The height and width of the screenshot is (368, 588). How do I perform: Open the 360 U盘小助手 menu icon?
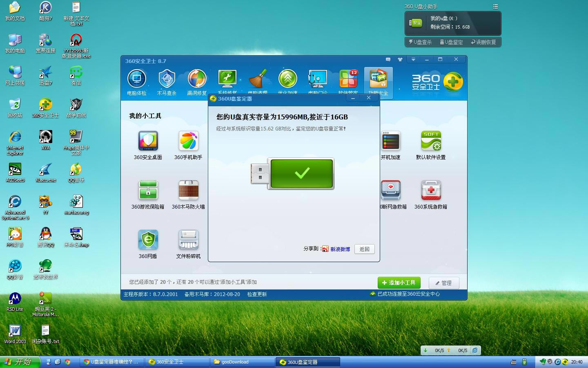pos(495,7)
